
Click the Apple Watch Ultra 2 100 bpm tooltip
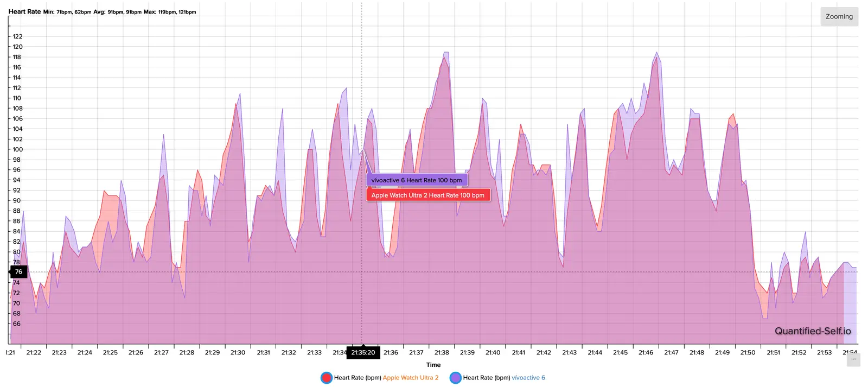point(427,195)
